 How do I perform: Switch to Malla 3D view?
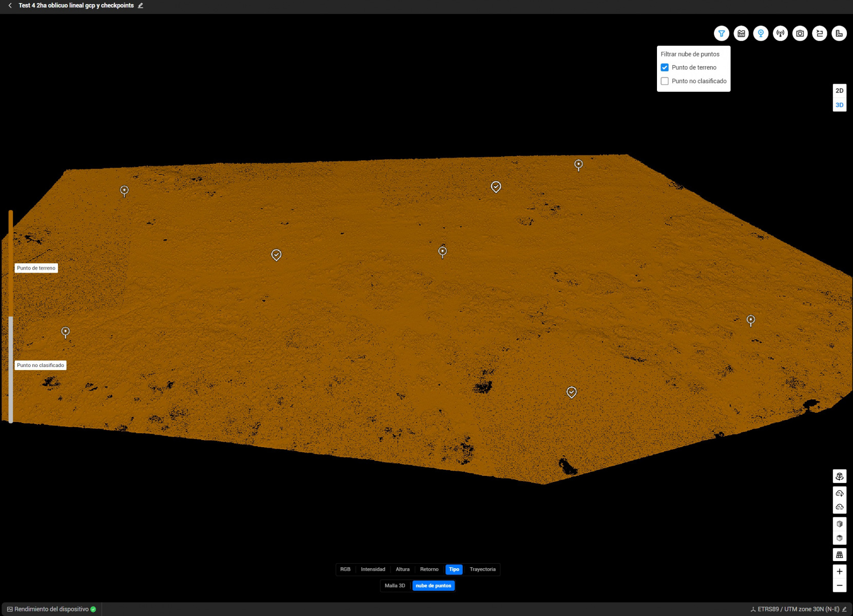(395, 586)
